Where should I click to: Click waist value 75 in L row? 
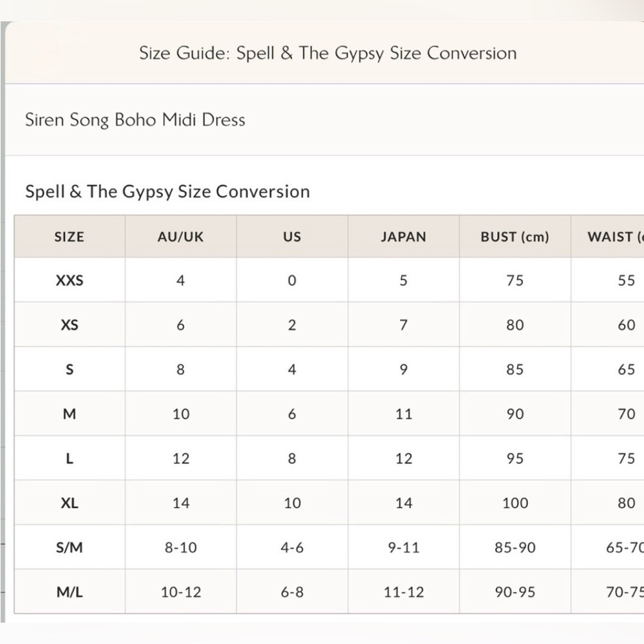(x=627, y=459)
